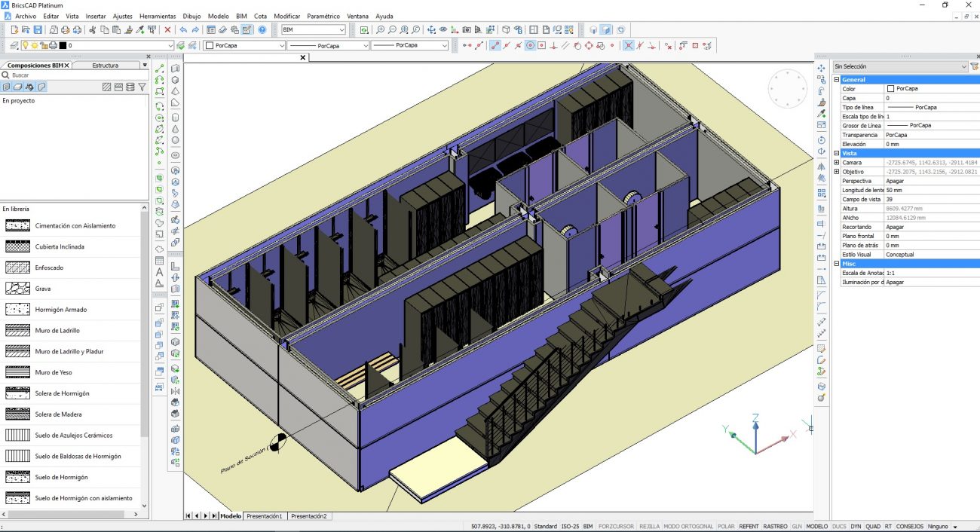
Task: Click the Save file icon
Action: coord(37,30)
